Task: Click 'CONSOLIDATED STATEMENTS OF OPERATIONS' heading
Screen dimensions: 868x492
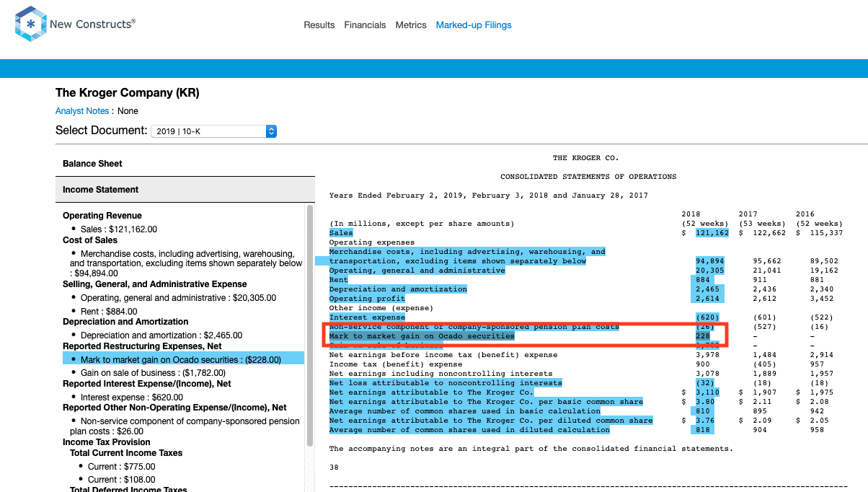Action: [x=588, y=177]
